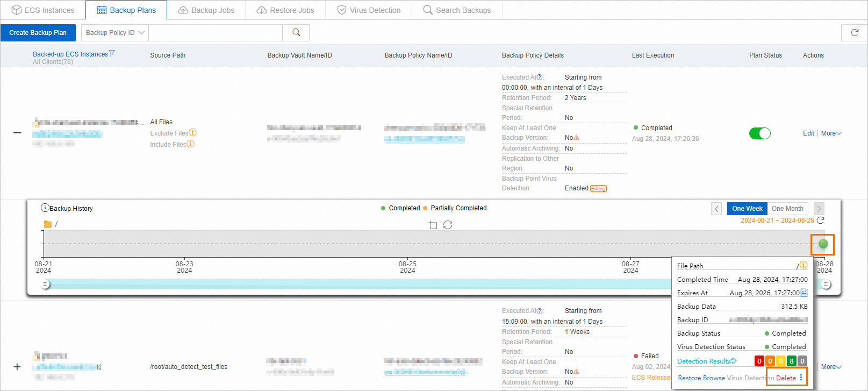Open the Backup Policy ID dropdown
The height and width of the screenshot is (391, 868).
pos(115,33)
